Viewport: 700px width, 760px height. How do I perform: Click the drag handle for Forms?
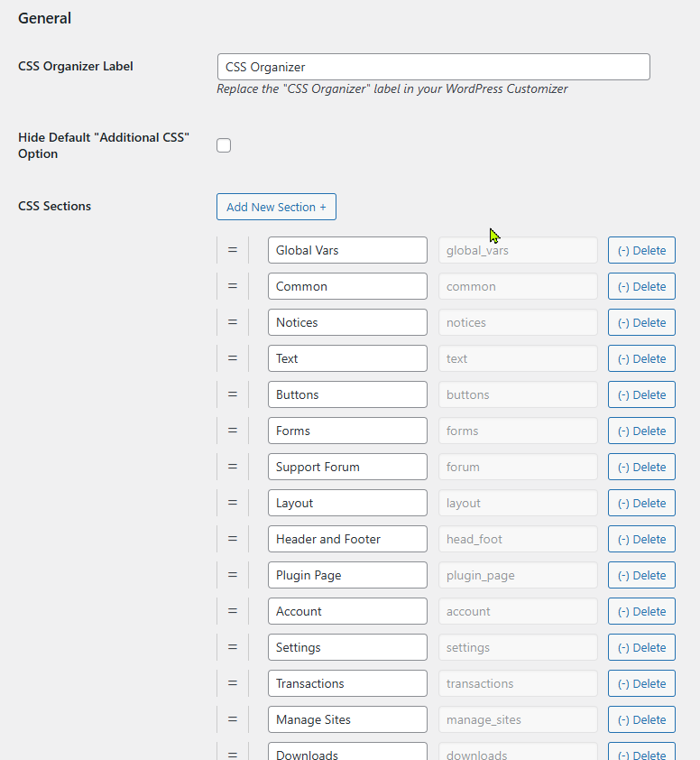[x=233, y=431]
